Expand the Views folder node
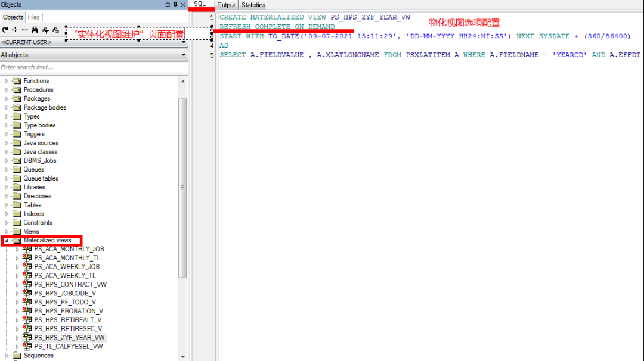The width and height of the screenshot is (644, 361). pyautogui.click(x=7, y=231)
